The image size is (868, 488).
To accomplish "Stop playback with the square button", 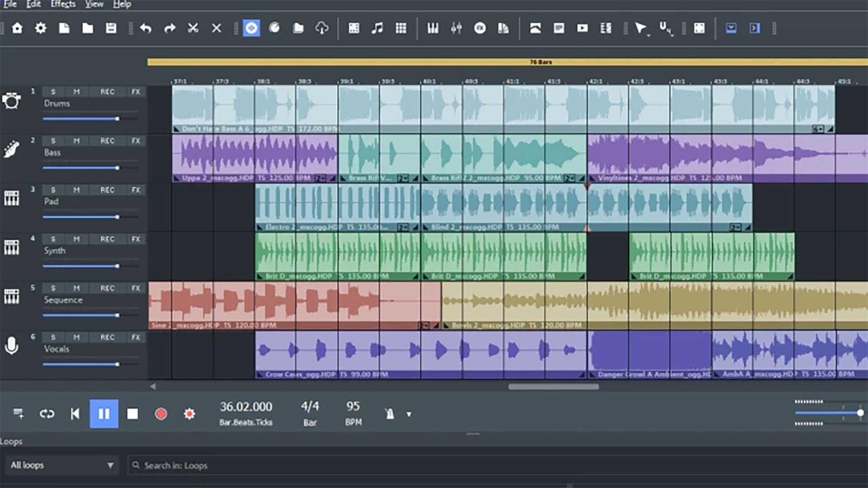I will [132, 414].
